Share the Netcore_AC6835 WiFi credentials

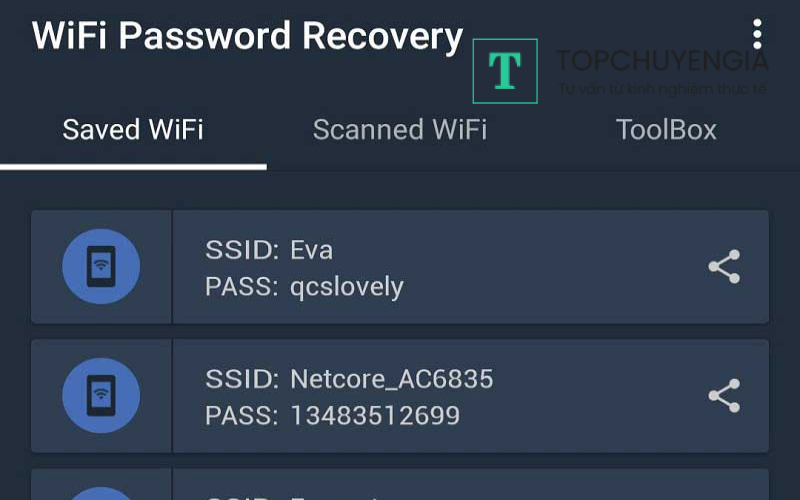[x=724, y=395]
